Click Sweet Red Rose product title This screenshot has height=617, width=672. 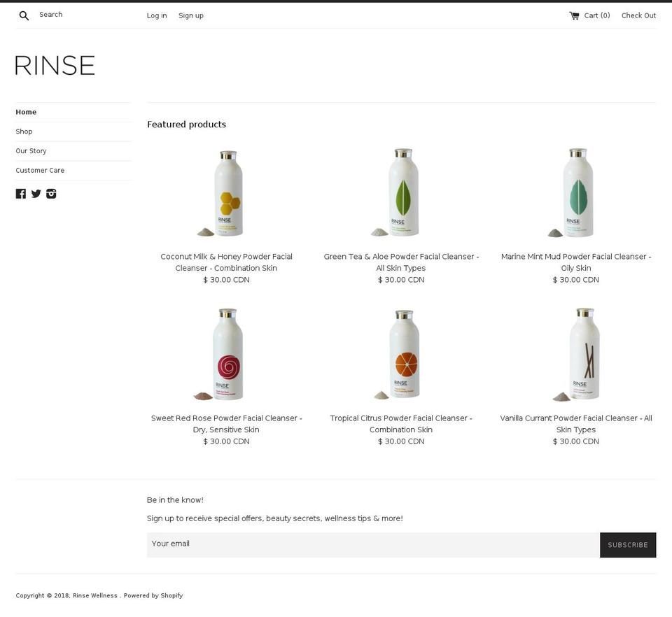[x=226, y=423]
